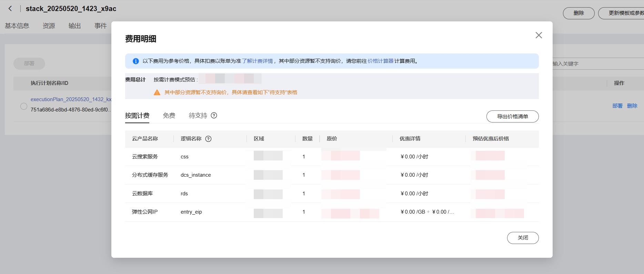
Task: Click the ¥0.00 /小时 discount in the 分布式缓存服务 row
Action: point(414,175)
